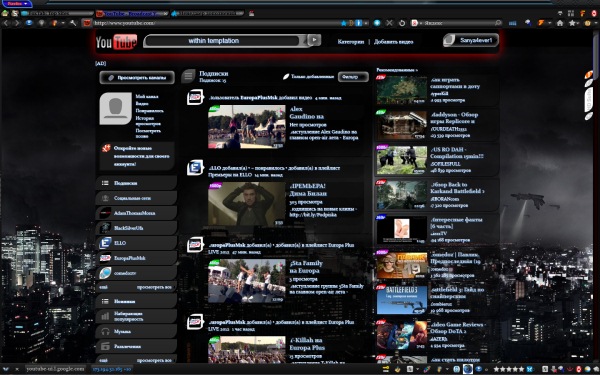600x375 pixels.
Task: Click the Добавить видео link in header
Action: [x=393, y=42]
